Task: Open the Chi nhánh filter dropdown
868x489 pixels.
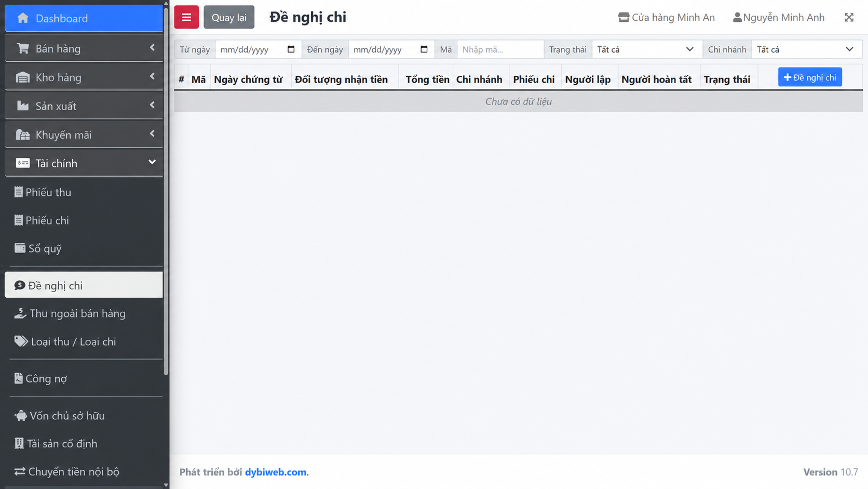Action: point(806,49)
